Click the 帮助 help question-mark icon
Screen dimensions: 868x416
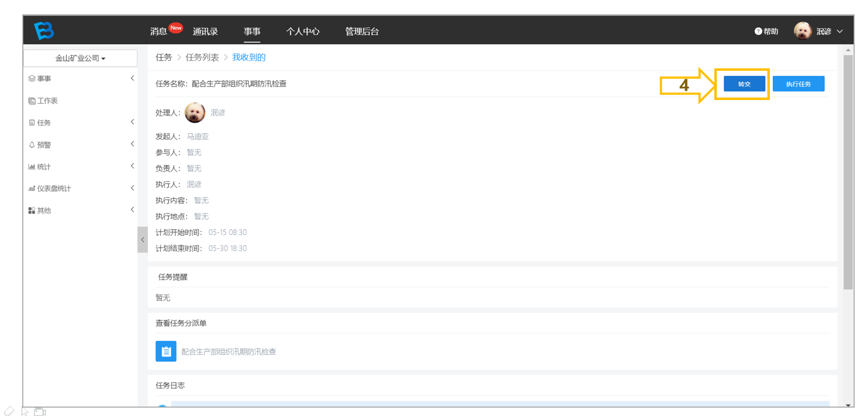[x=758, y=31]
